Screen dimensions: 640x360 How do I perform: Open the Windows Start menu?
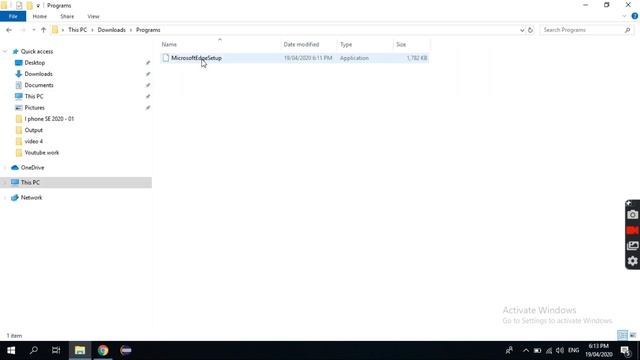point(11,350)
